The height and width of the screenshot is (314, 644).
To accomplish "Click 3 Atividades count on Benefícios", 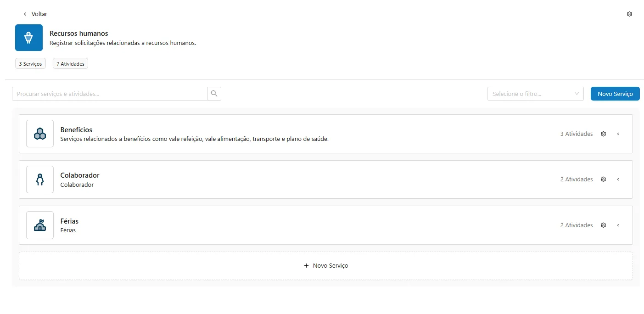I will [x=577, y=134].
